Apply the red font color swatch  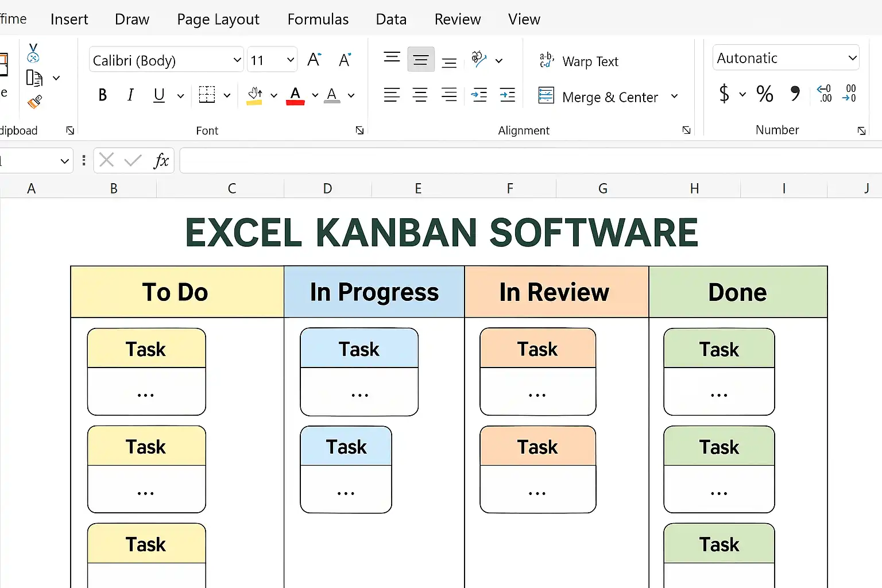pyautogui.click(x=295, y=95)
